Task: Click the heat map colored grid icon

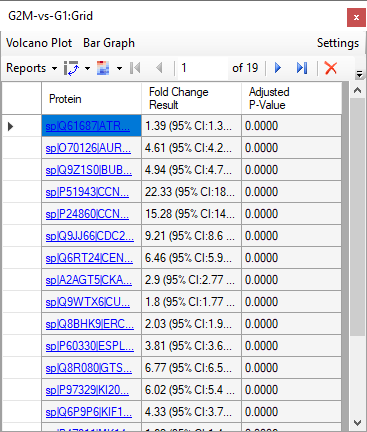Action: pos(103,68)
